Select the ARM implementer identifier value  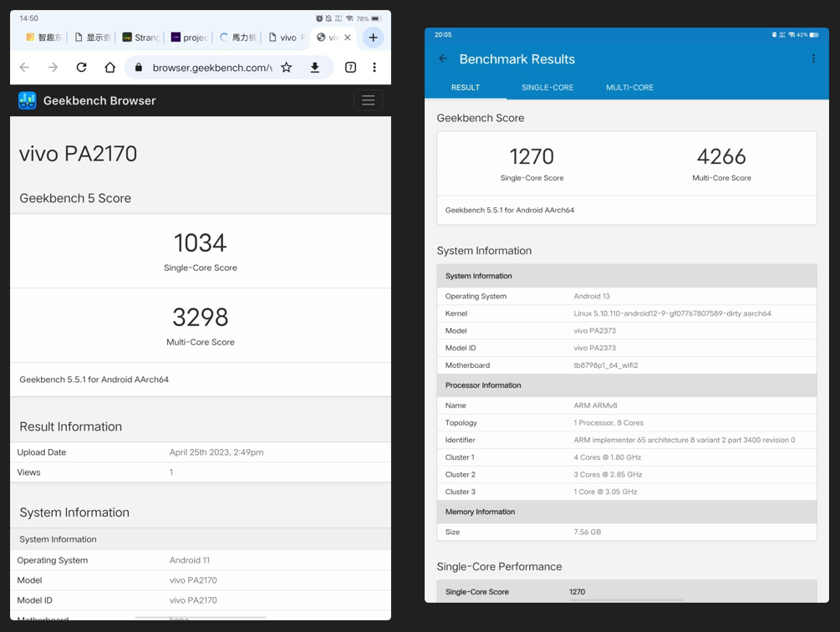tap(684, 440)
